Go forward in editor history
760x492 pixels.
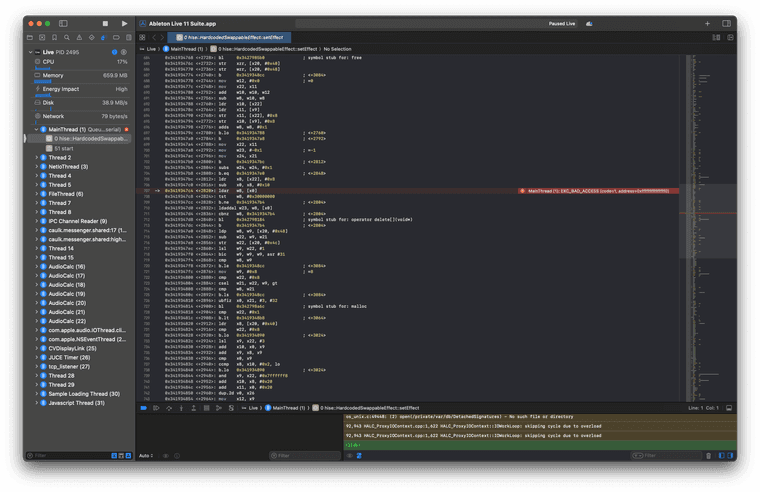[x=162, y=37]
